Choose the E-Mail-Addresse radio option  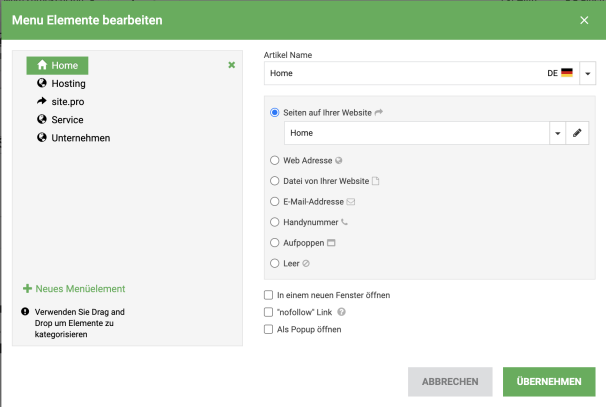[275, 201]
